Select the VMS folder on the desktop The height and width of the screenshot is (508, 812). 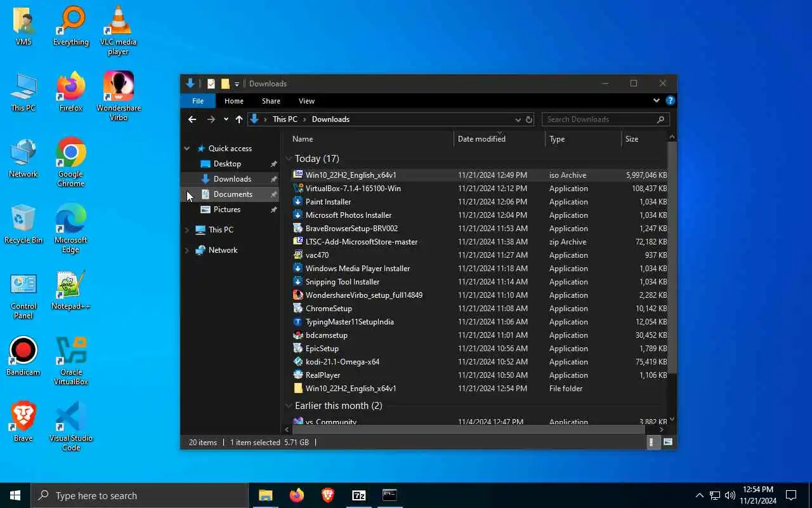tap(23, 27)
